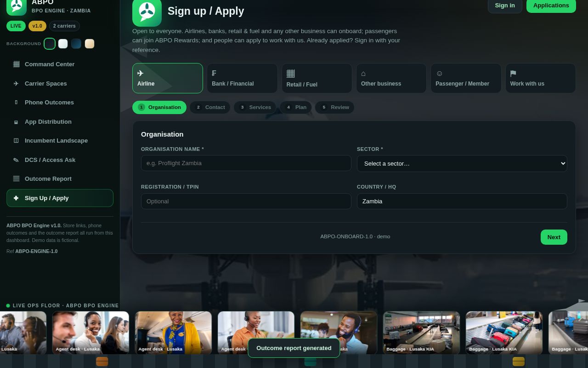Go to the Organisation step
The width and height of the screenshot is (588, 368).
click(x=159, y=107)
